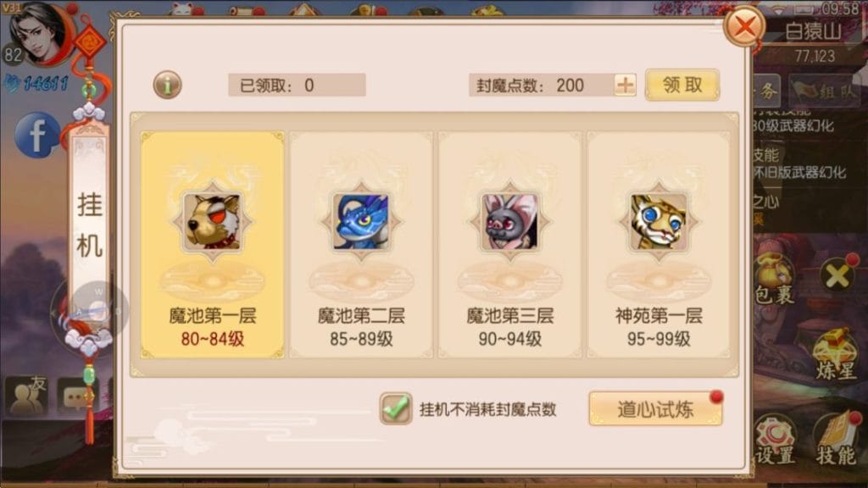Open the 设置 gear icon

(775, 440)
